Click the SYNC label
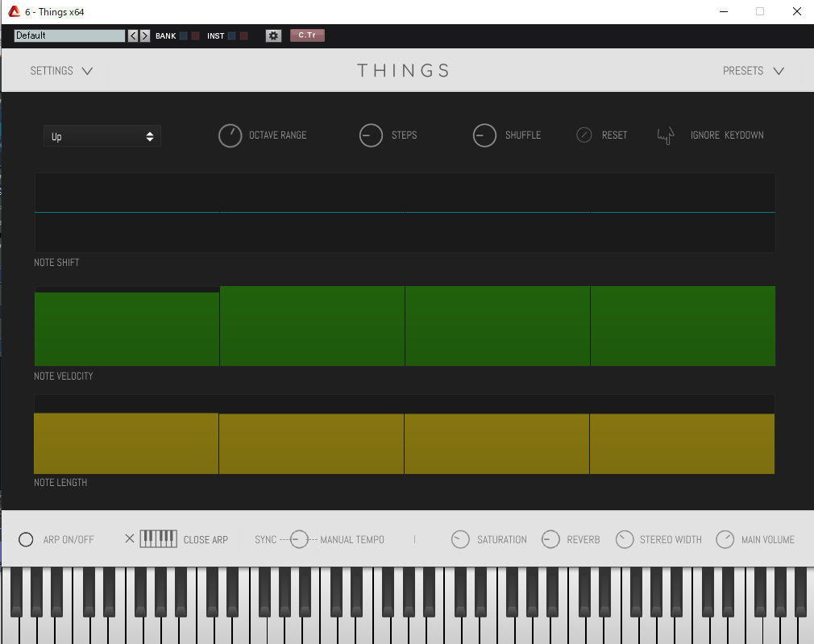This screenshot has height=644, width=814. pos(265,539)
